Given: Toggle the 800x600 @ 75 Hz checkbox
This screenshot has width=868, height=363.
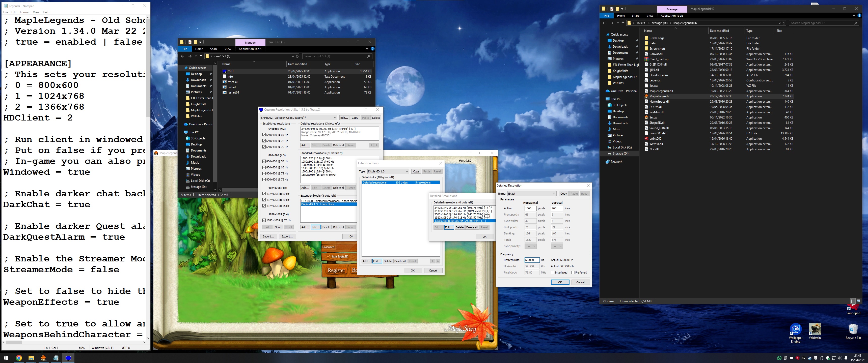Looking at the screenshot, I should coord(264,179).
